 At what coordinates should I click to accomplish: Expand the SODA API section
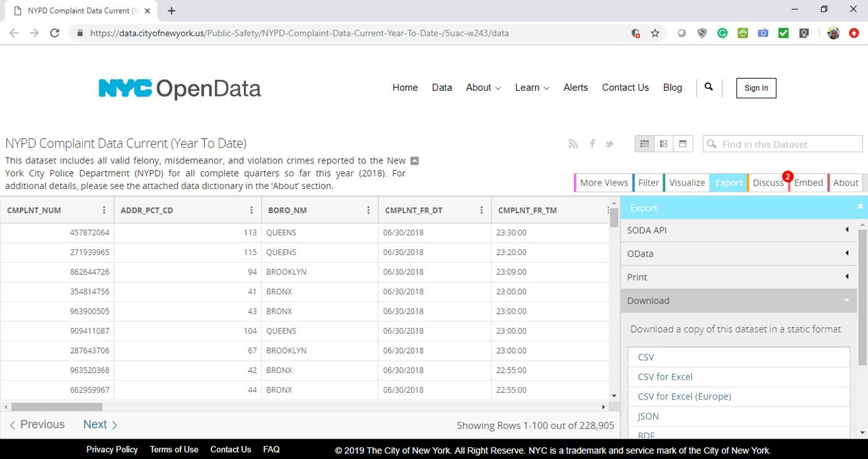point(740,230)
